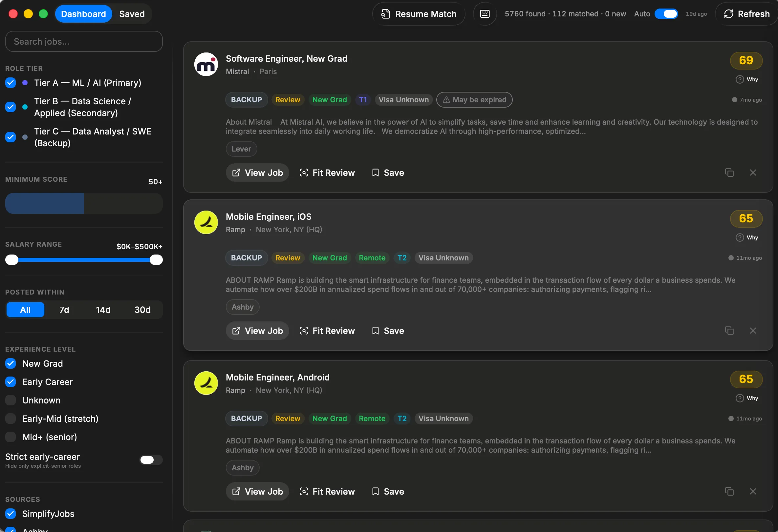
Task: Click the Ramp logo on iOS card
Action: click(206, 222)
